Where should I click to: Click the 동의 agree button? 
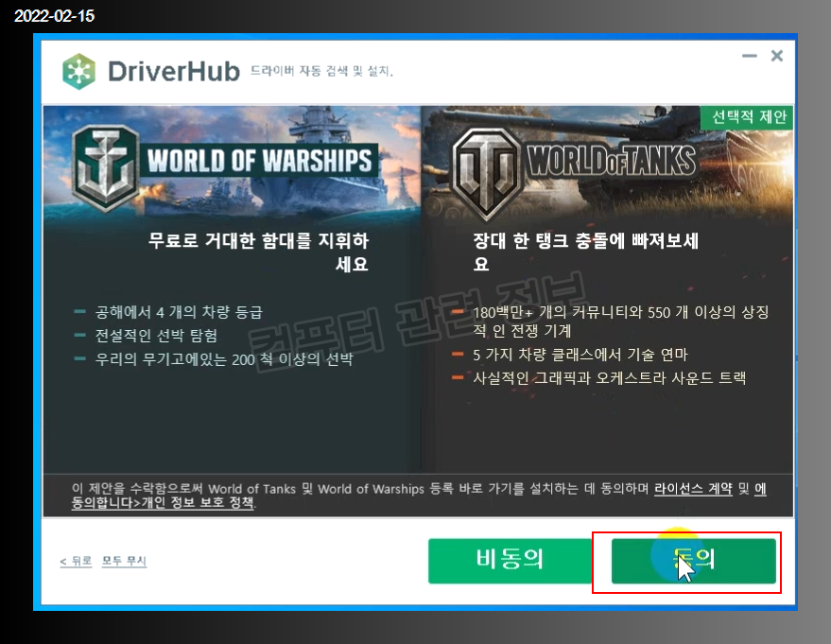[x=694, y=562]
